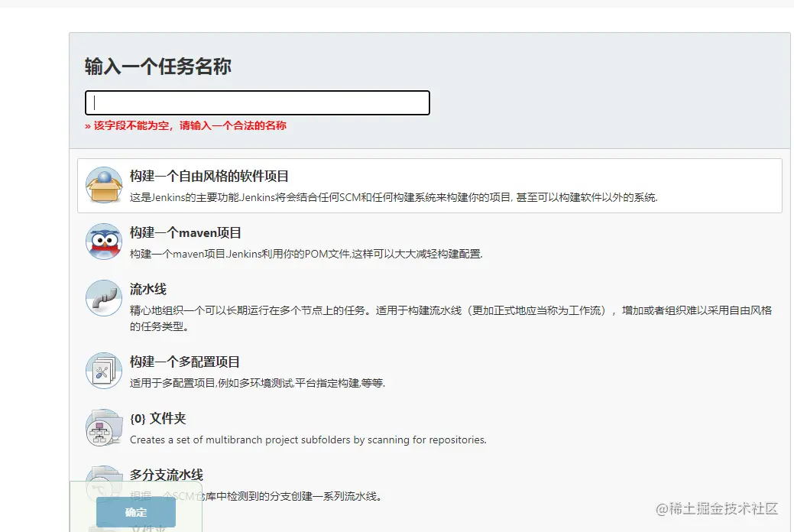Image resolution: width=794 pixels, height=532 pixels.
Task: Click the 'Creates a set of multibranch' description
Action: click(308, 440)
